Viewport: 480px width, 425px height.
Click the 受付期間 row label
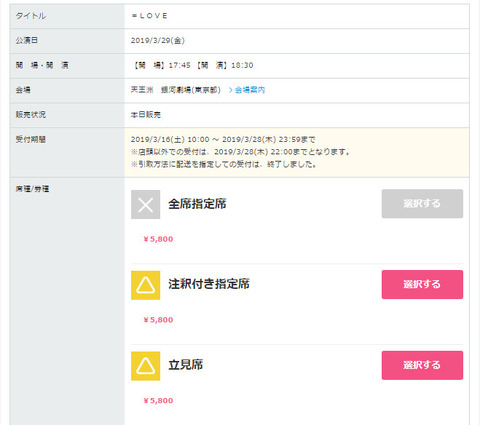31,139
